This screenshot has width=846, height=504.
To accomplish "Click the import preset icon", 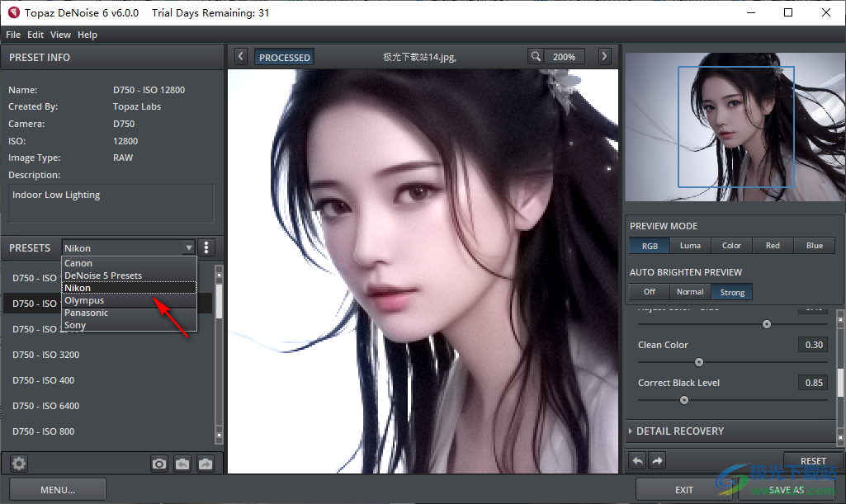I will [x=182, y=464].
